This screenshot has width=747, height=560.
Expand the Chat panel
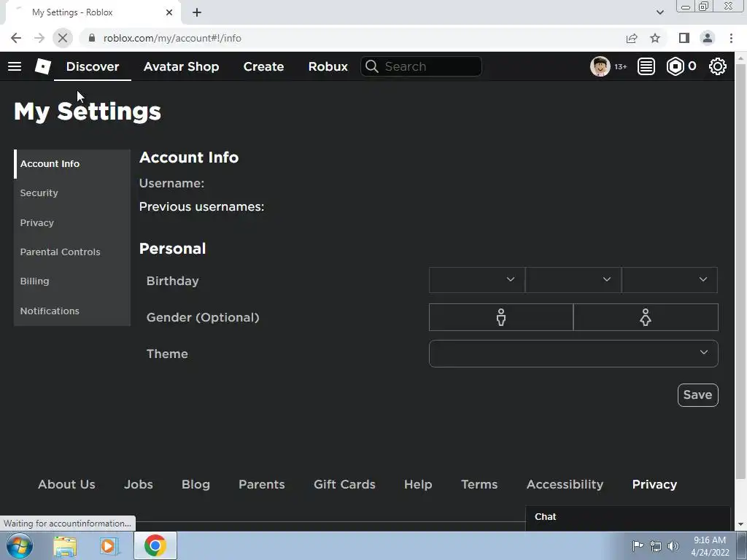coord(628,517)
